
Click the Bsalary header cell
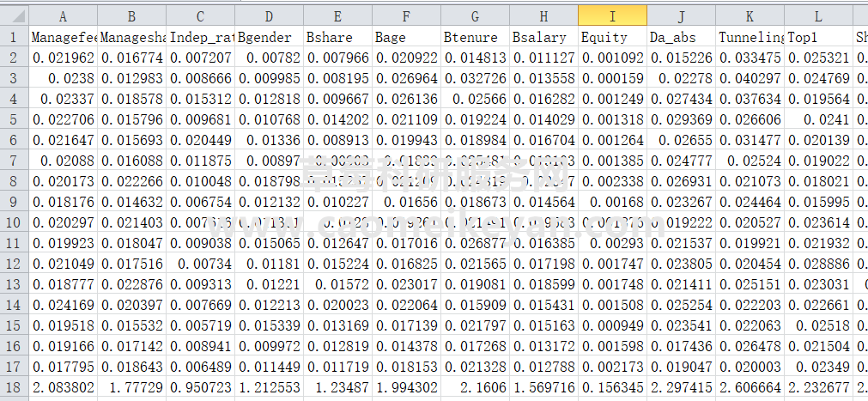coord(543,37)
